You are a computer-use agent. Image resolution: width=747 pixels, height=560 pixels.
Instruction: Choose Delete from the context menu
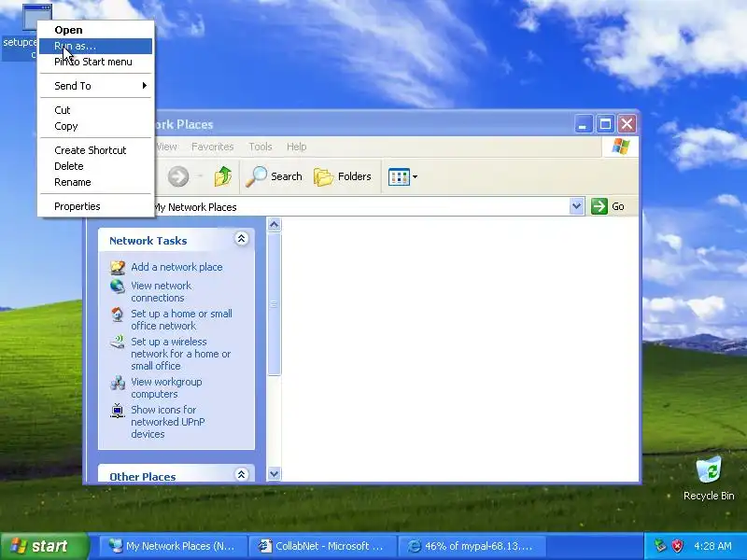pos(95,166)
